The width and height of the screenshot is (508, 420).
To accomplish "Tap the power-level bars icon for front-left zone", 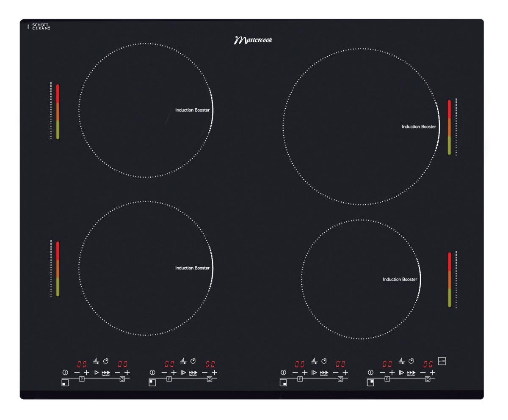I will pyautogui.click(x=96, y=361).
